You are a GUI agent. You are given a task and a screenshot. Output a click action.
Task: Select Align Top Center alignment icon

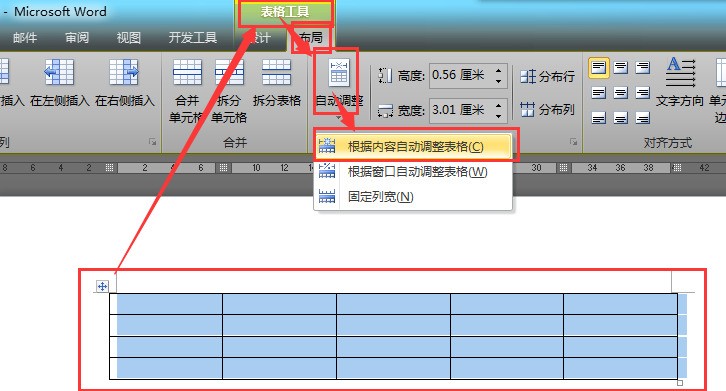click(620, 68)
